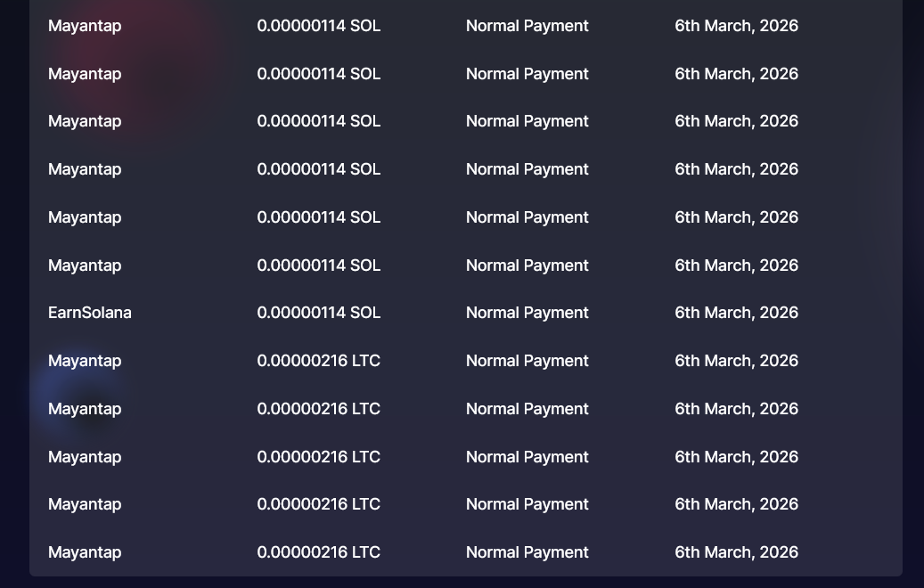
Task: Click the Mayantap name directly above EarnSolana
Action: click(x=85, y=265)
